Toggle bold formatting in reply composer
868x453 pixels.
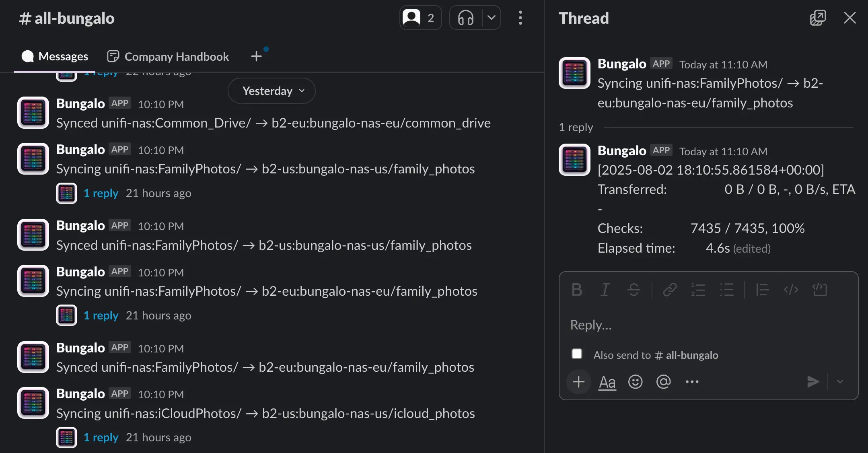tap(577, 290)
